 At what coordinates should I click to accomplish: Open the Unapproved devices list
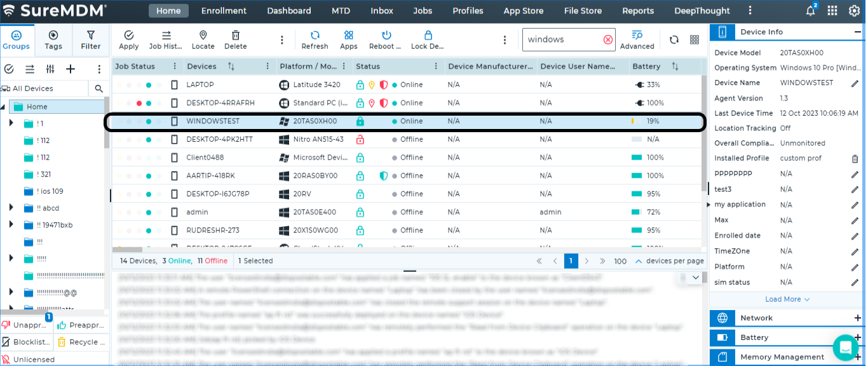(x=25, y=325)
